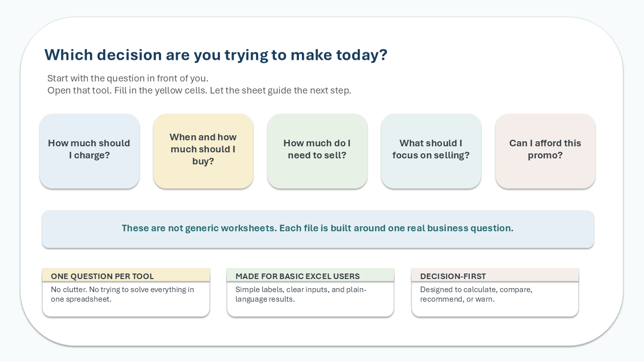Select the 'recommend, or warn.' text line
This screenshot has height=362, width=644.
(457, 299)
